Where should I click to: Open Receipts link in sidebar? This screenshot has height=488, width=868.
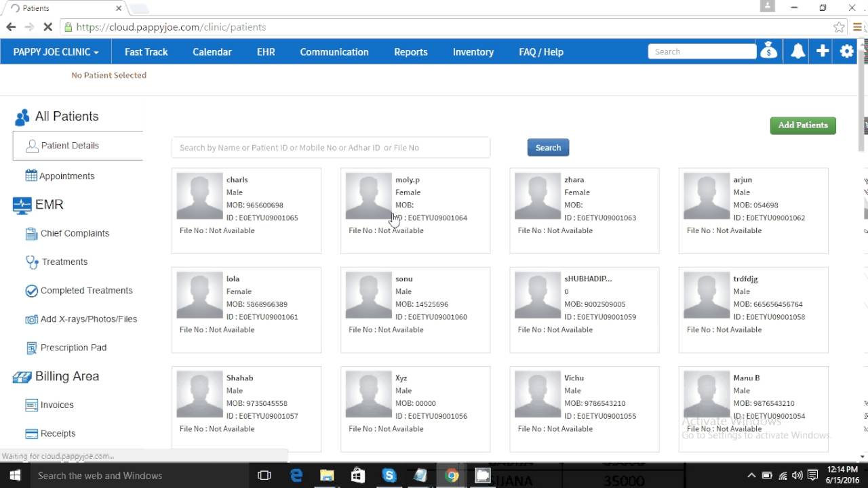click(58, 433)
